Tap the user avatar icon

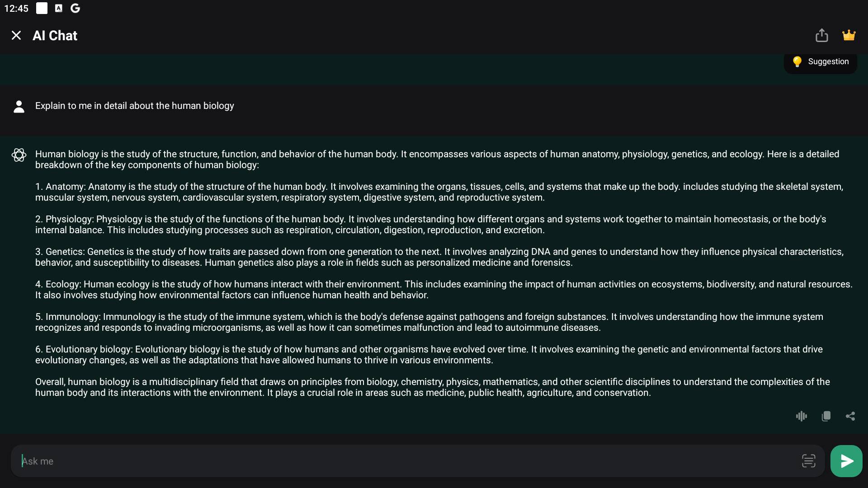[x=19, y=107]
